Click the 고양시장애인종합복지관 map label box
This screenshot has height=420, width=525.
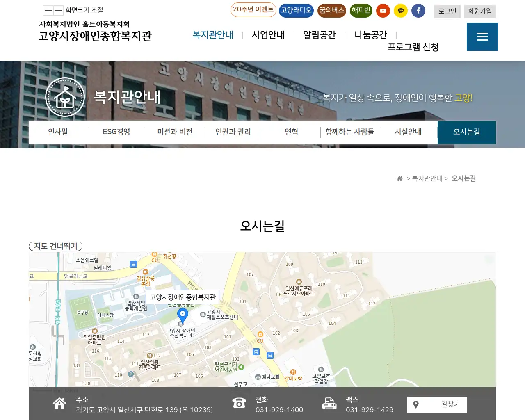tap(183, 297)
